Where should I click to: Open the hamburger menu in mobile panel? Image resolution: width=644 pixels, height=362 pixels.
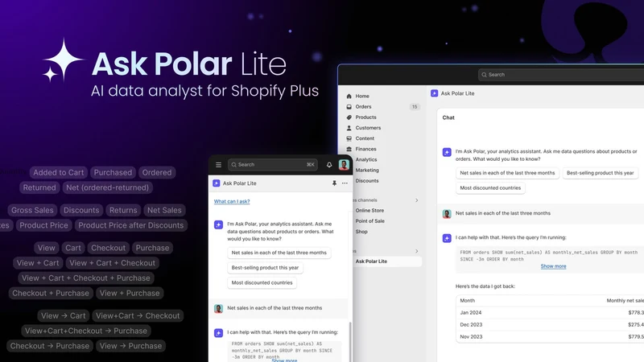218,165
